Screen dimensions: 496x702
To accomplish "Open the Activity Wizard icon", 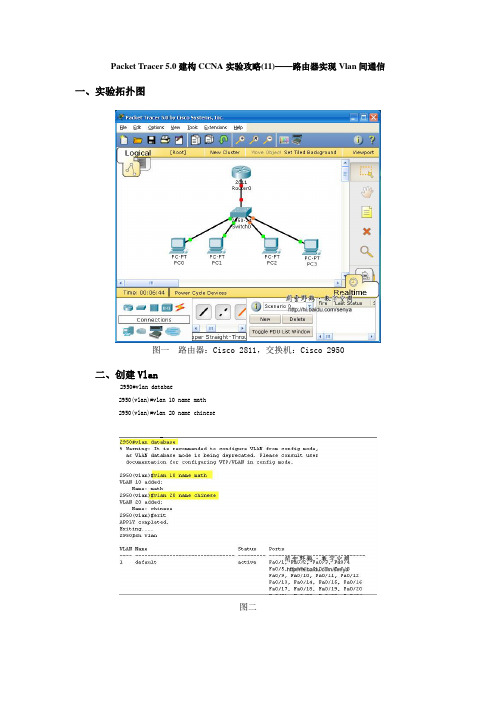I will (179, 140).
